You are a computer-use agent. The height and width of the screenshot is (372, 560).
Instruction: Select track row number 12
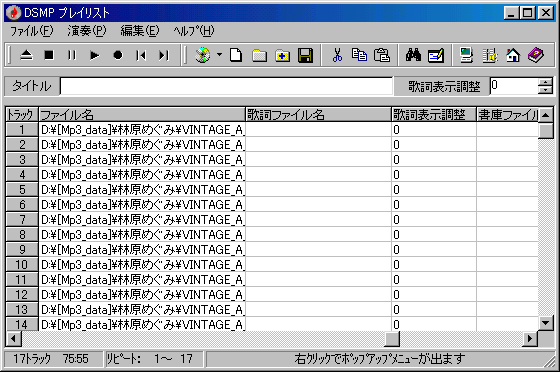(22, 295)
